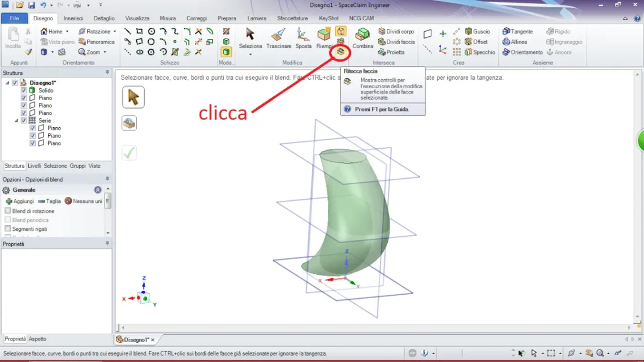Switch to the Dettaglio ribbon tab

click(x=103, y=18)
